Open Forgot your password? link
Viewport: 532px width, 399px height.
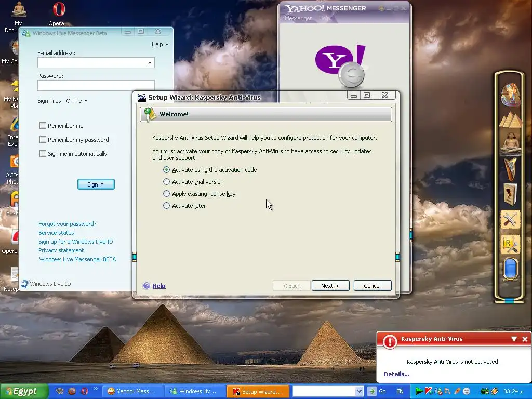point(67,224)
